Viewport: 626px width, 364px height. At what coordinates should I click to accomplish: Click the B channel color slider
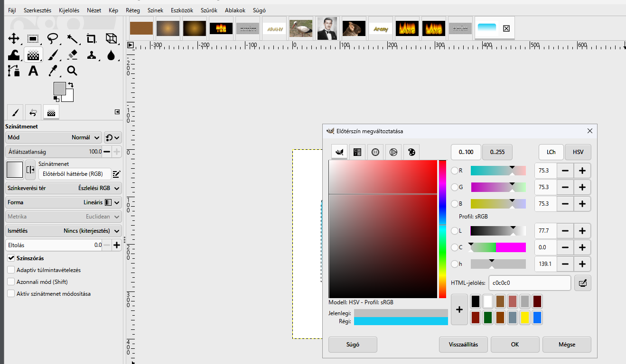498,204
